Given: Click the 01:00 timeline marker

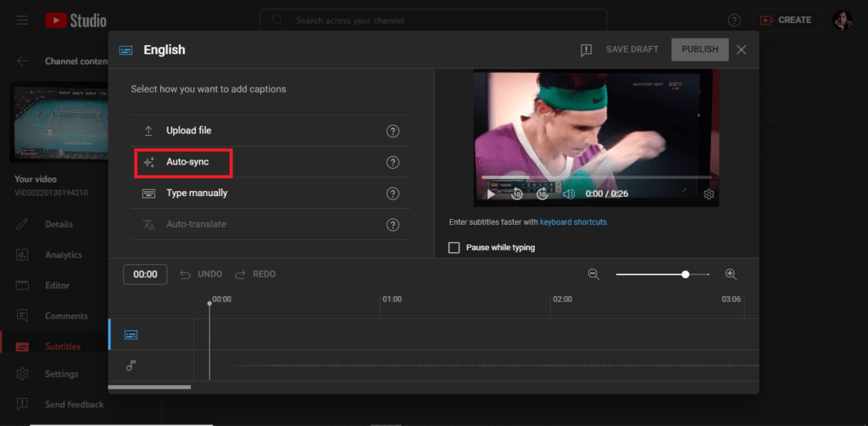Looking at the screenshot, I should 392,300.
